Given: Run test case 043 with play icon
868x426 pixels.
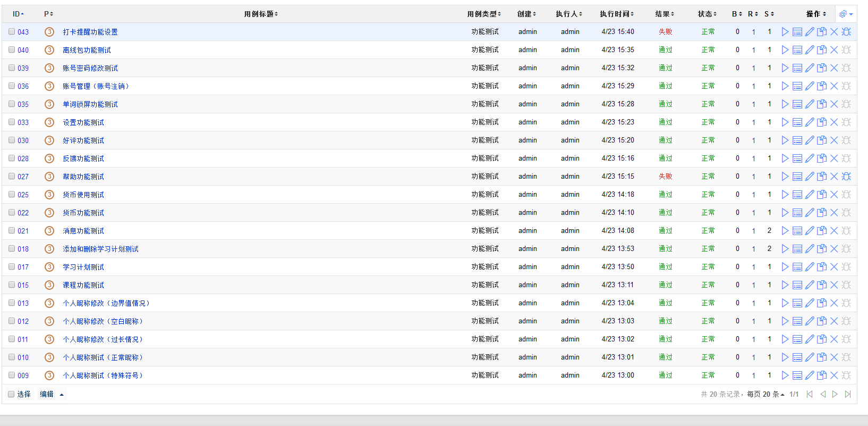Looking at the screenshot, I should (x=785, y=32).
